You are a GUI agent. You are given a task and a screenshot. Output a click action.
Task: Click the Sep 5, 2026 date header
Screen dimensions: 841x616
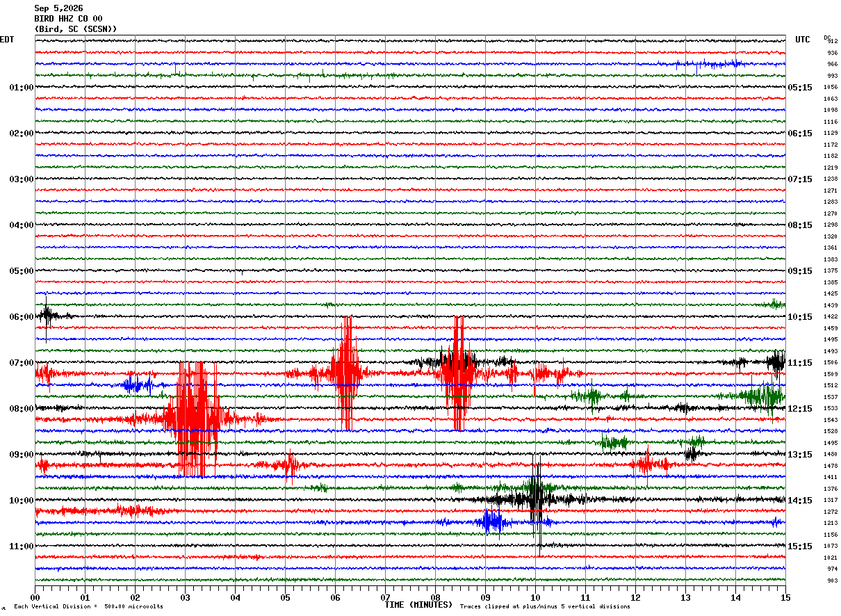(x=58, y=8)
